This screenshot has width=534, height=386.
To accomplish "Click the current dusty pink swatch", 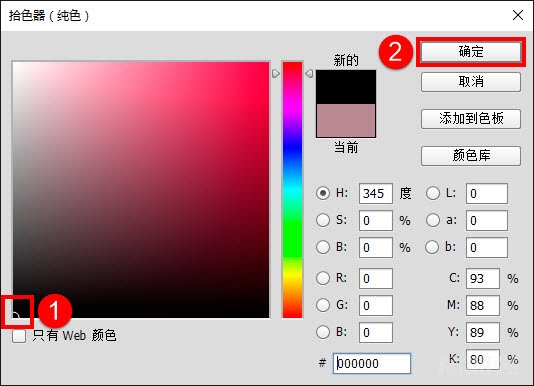I will (346, 121).
